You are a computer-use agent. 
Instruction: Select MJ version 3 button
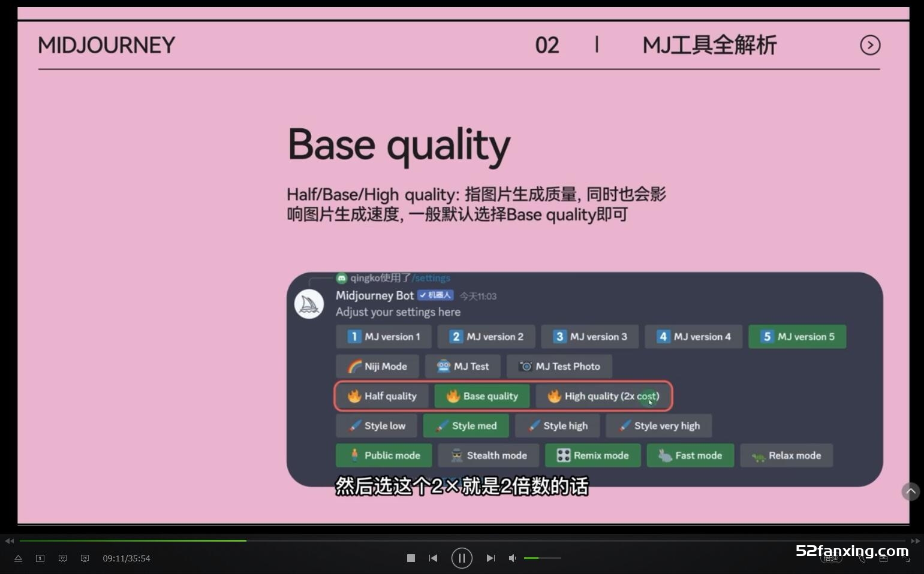[590, 337]
